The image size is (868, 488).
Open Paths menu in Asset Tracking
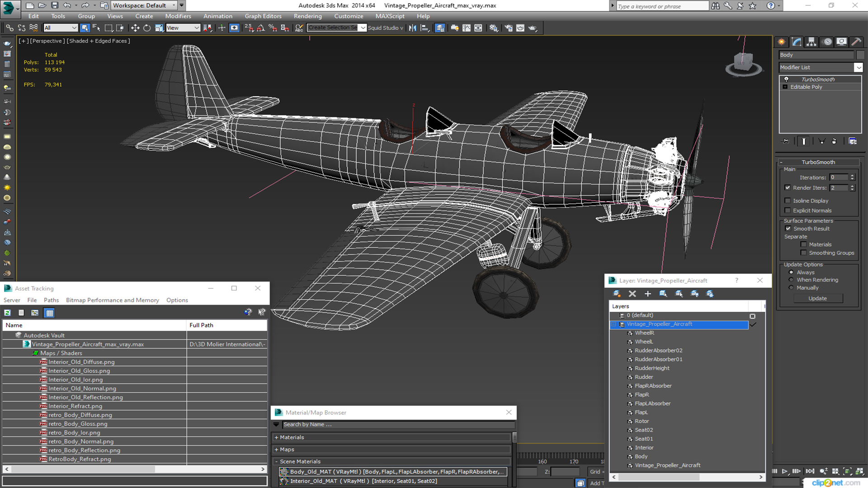[x=51, y=300]
